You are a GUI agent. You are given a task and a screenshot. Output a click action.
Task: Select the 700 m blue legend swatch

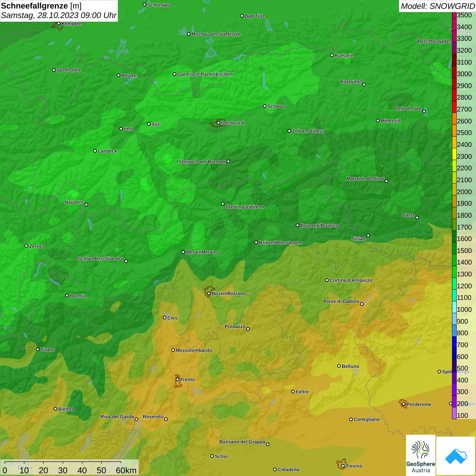(454, 342)
